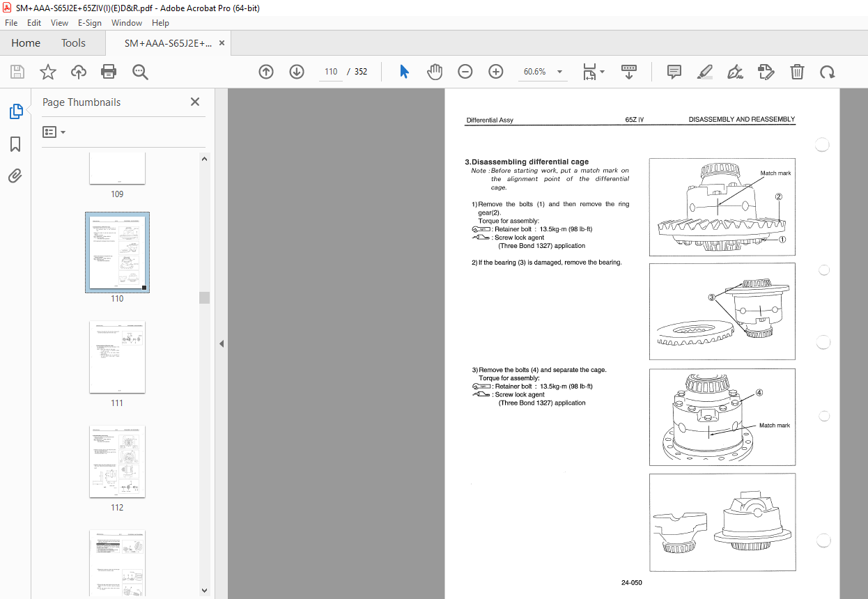
Task: Go to previous page with the up arrow
Action: point(266,72)
